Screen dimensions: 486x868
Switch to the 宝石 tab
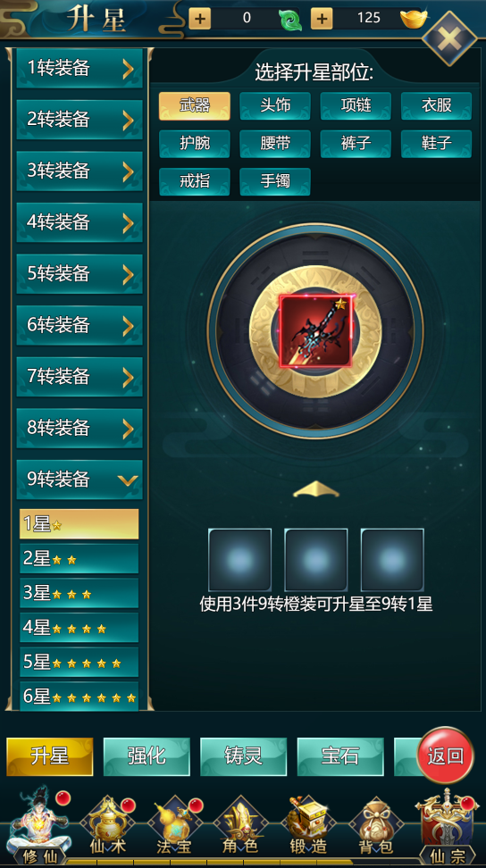[340, 756]
